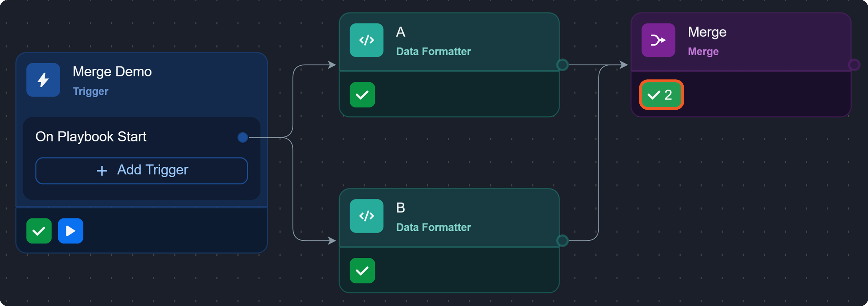The width and height of the screenshot is (868, 306).
Task: Click the green check status on node B
Action: 362,271
